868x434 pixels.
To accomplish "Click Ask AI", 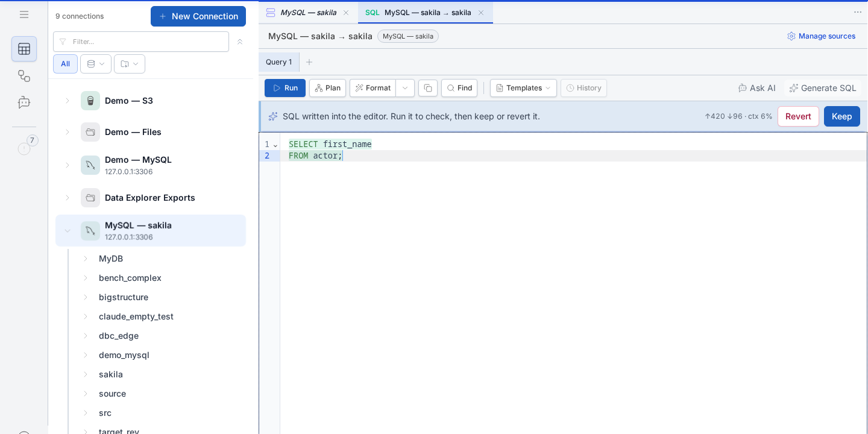I will [757, 88].
